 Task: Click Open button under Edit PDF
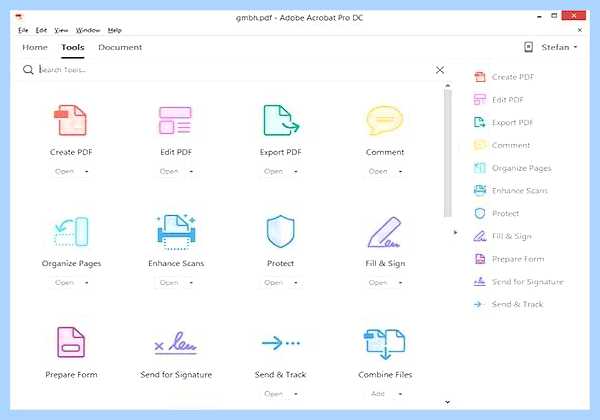[x=169, y=171]
